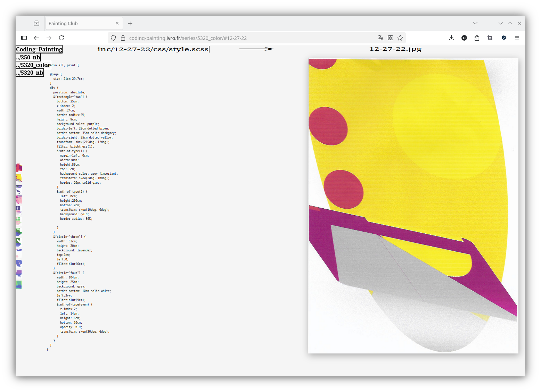This screenshot has width=541, height=392.
Task: Expand the list all tabs chevron
Action: click(475, 23)
